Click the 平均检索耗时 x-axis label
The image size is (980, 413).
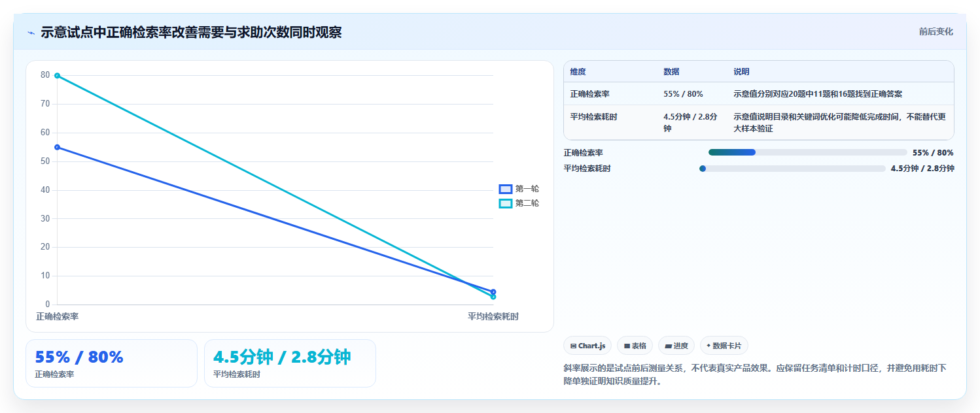pyautogui.click(x=493, y=316)
